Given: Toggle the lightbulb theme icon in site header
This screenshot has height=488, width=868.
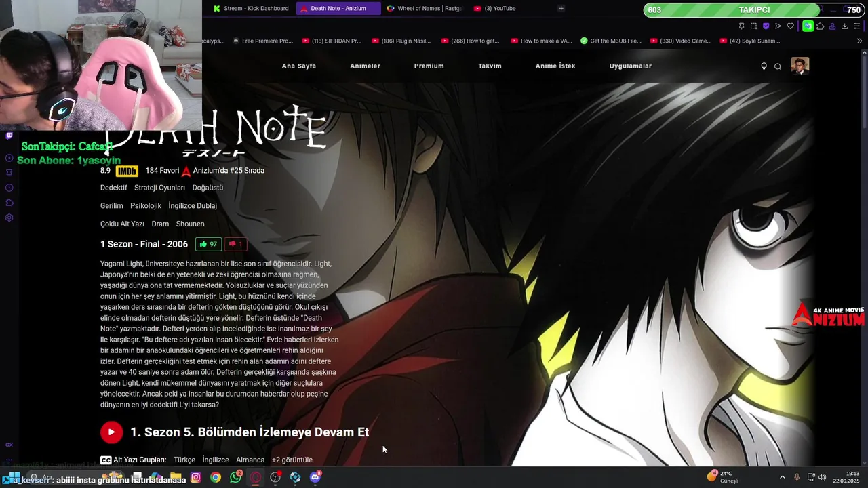Looking at the screenshot, I should click(764, 66).
